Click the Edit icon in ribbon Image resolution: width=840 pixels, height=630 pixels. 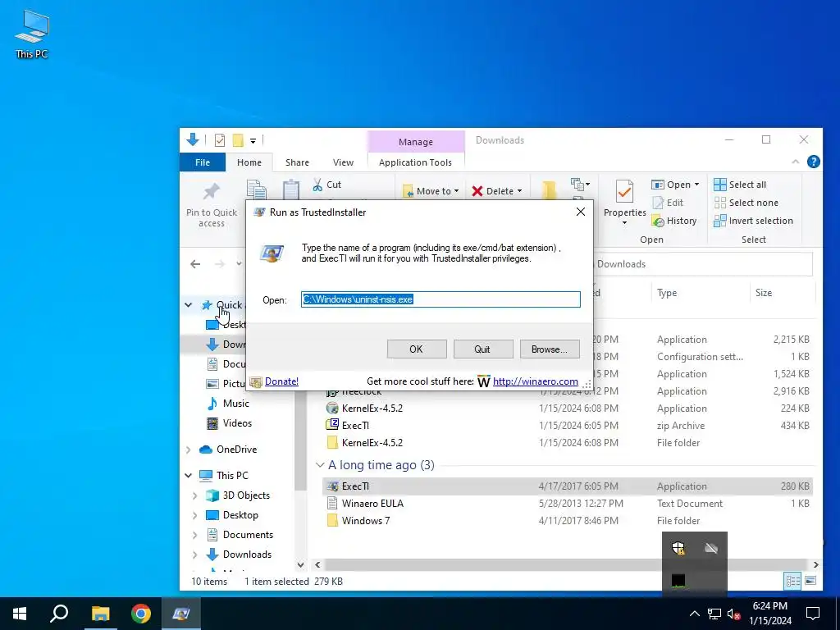pyautogui.click(x=658, y=203)
